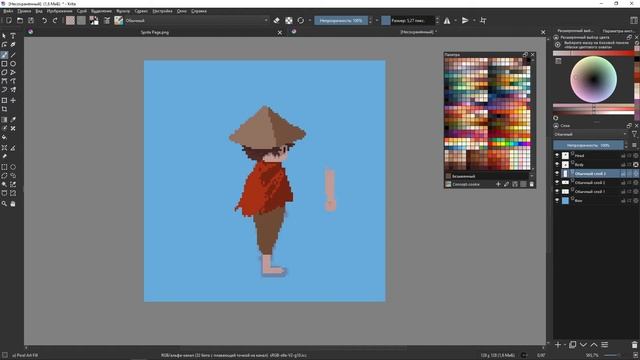This screenshot has height=360, width=640.
Task: Select the Contiguous Selection magic wand tool
Action: click(4, 184)
